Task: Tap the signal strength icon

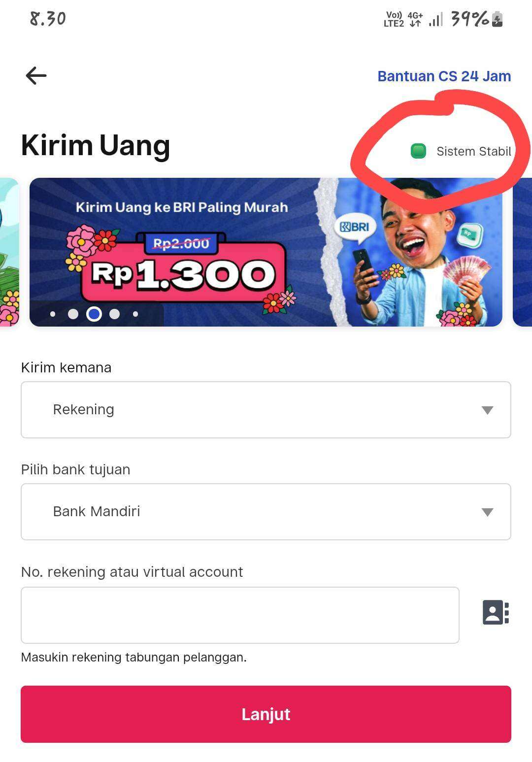Action: 435,20
